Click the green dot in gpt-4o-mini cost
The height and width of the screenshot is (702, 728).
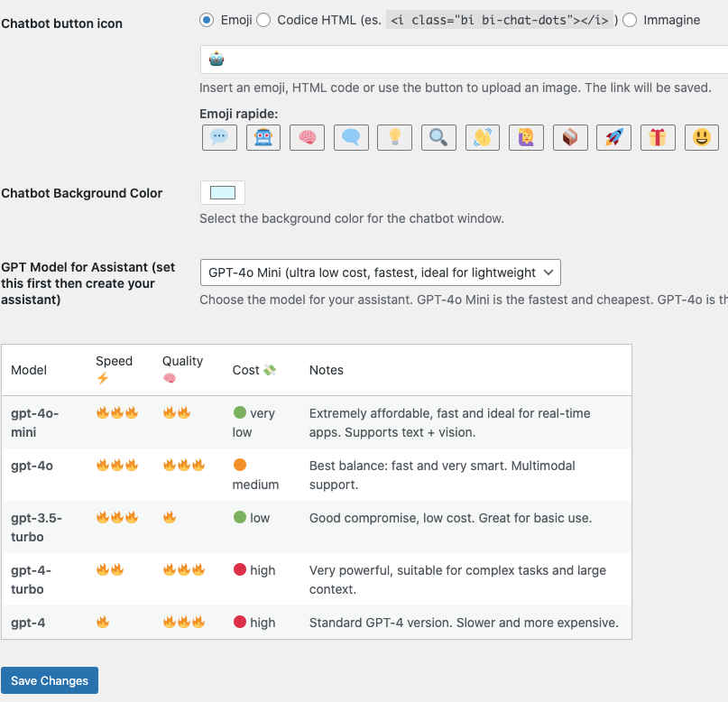point(240,412)
